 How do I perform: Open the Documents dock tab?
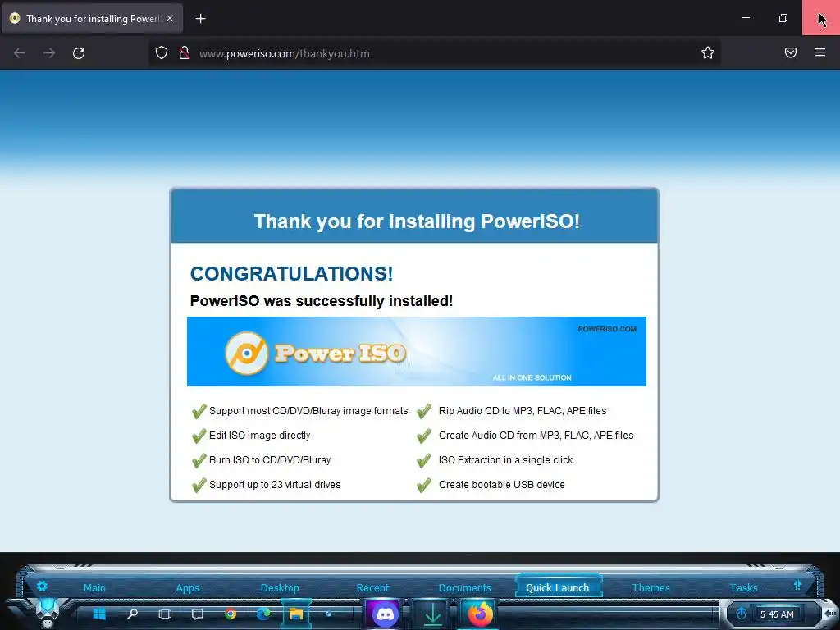pyautogui.click(x=464, y=587)
